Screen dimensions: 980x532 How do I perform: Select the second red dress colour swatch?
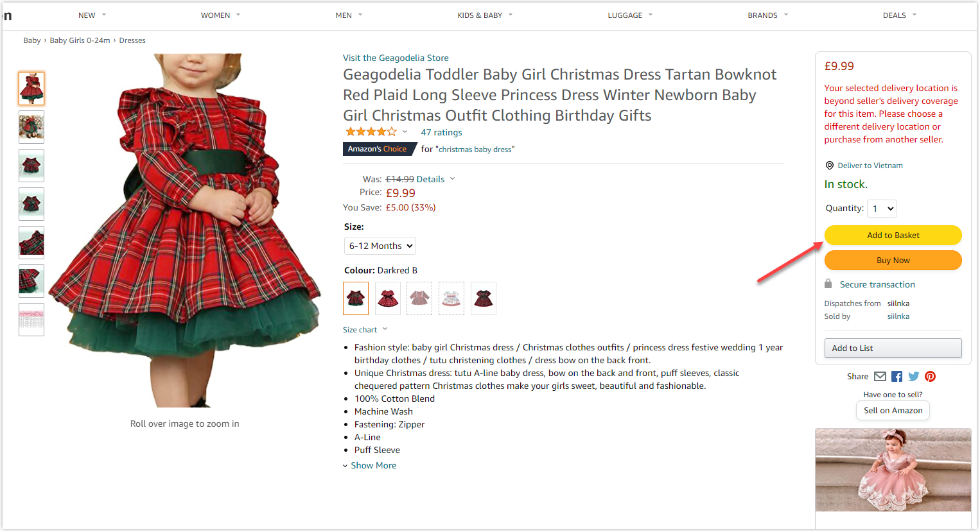coord(388,298)
